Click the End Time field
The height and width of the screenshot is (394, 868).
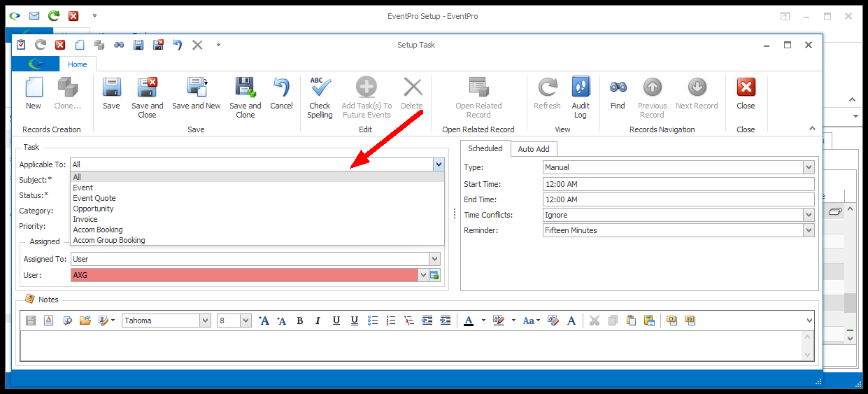pyautogui.click(x=678, y=199)
